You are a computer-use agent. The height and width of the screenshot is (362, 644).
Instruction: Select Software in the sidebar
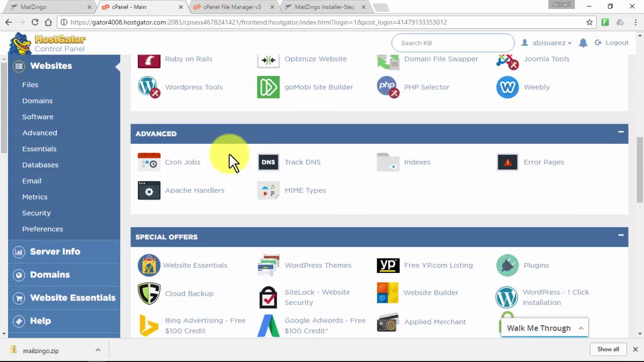38,117
